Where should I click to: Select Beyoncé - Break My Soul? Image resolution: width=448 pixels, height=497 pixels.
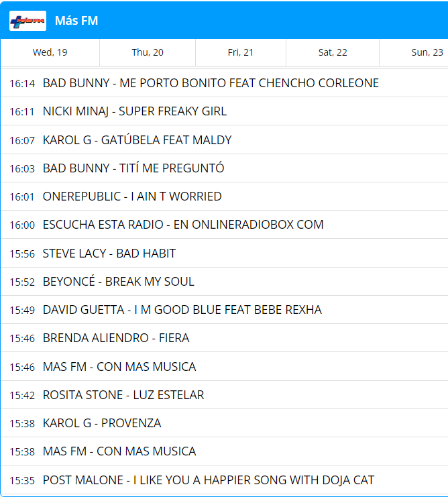click(119, 282)
